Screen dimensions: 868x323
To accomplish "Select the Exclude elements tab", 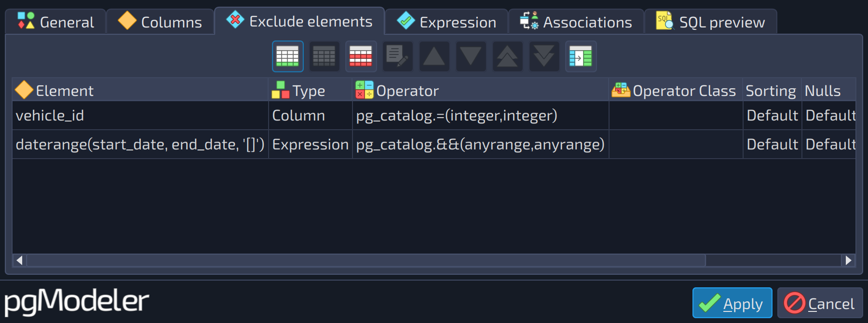I will pos(299,21).
